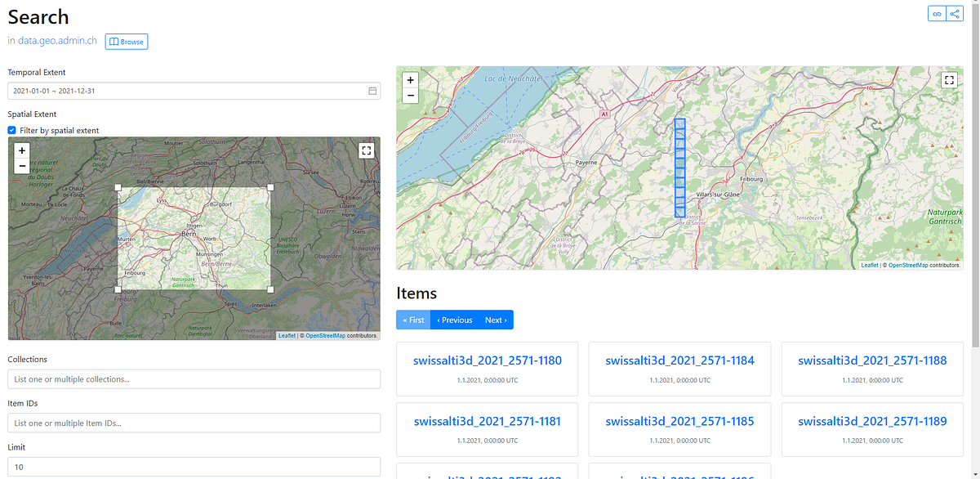Click the Collections input field
Image resolution: width=980 pixels, height=479 pixels.
194,378
